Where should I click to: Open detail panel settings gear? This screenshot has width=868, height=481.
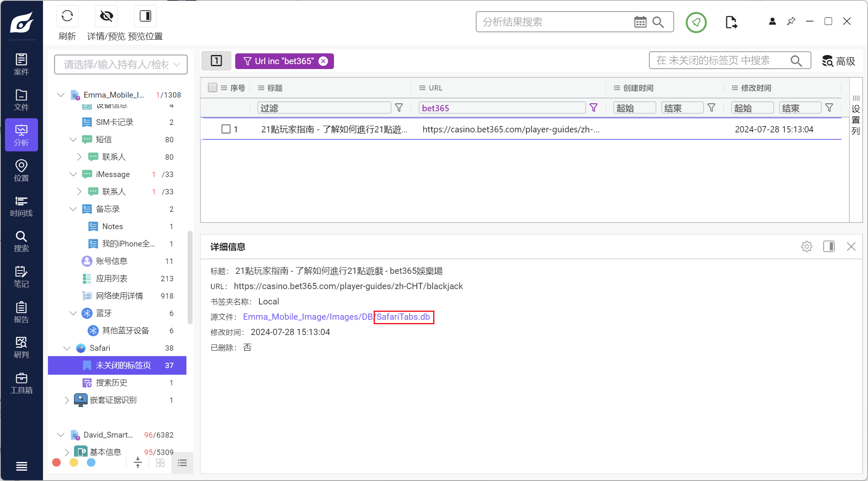pyautogui.click(x=806, y=246)
